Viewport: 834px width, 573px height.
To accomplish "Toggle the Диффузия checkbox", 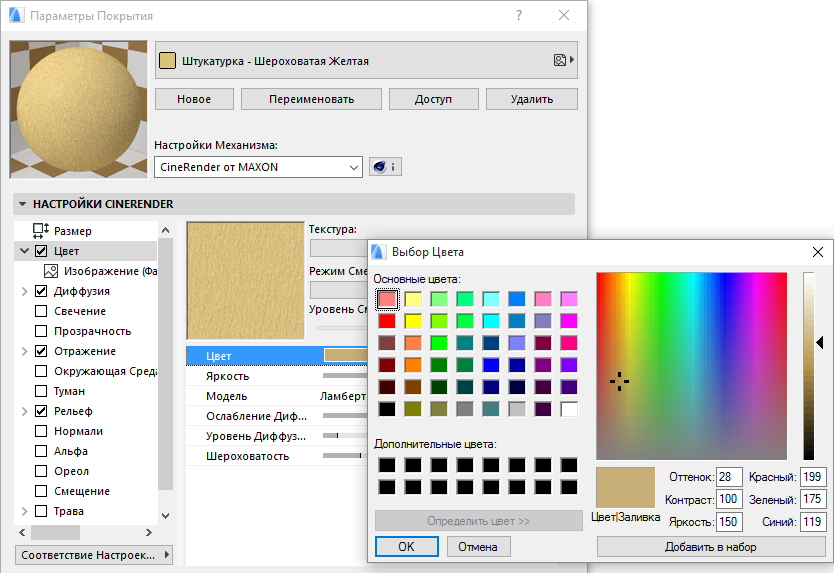I will click(x=41, y=291).
